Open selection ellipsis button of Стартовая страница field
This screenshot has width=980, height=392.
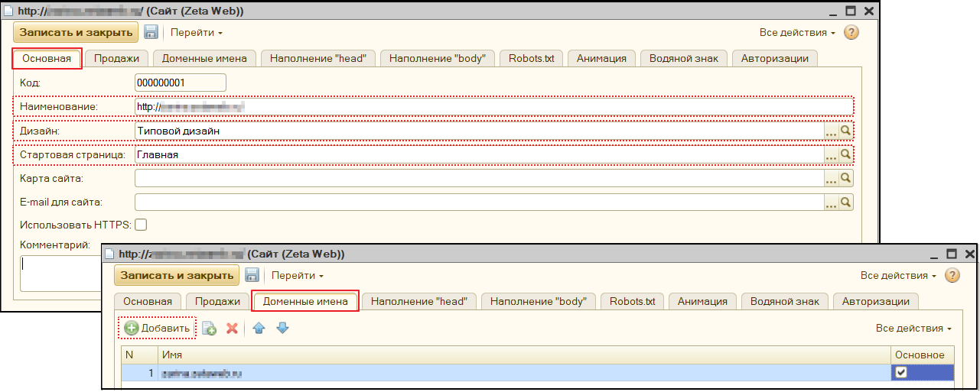click(x=832, y=155)
